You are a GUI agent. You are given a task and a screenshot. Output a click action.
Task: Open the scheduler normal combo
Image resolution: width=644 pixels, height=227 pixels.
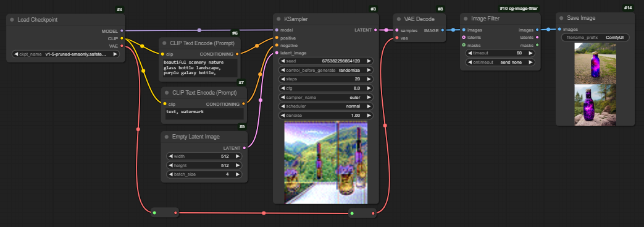(x=326, y=106)
